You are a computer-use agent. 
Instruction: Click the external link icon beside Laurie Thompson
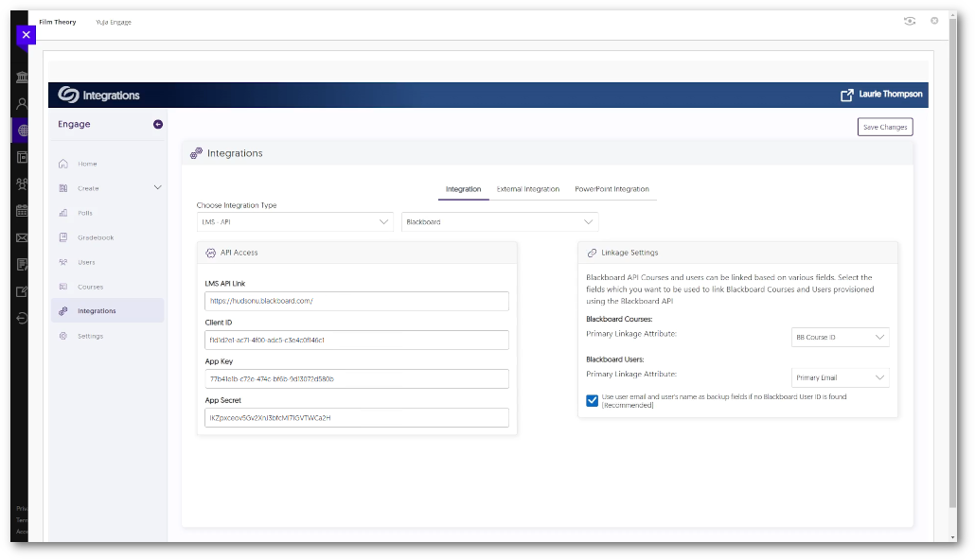(846, 95)
